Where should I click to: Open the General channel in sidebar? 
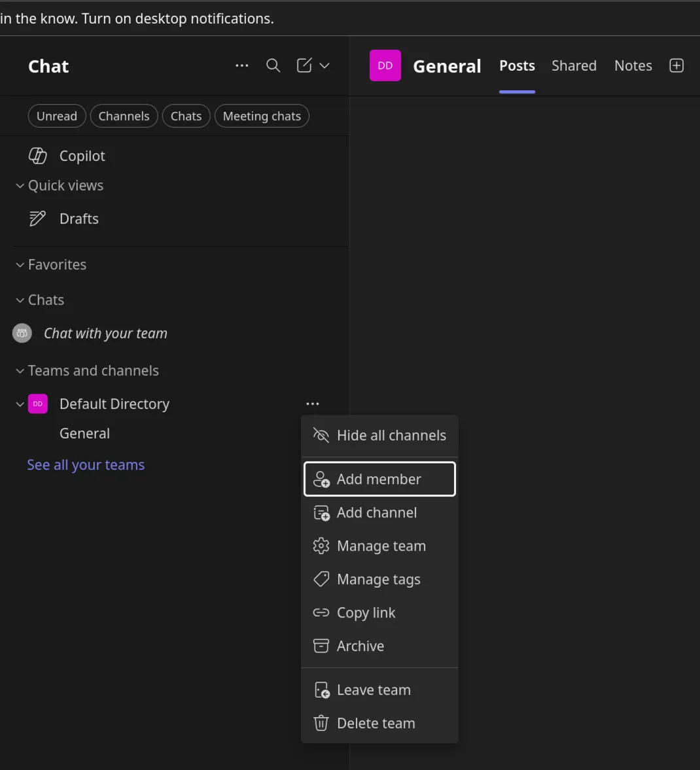(x=84, y=433)
